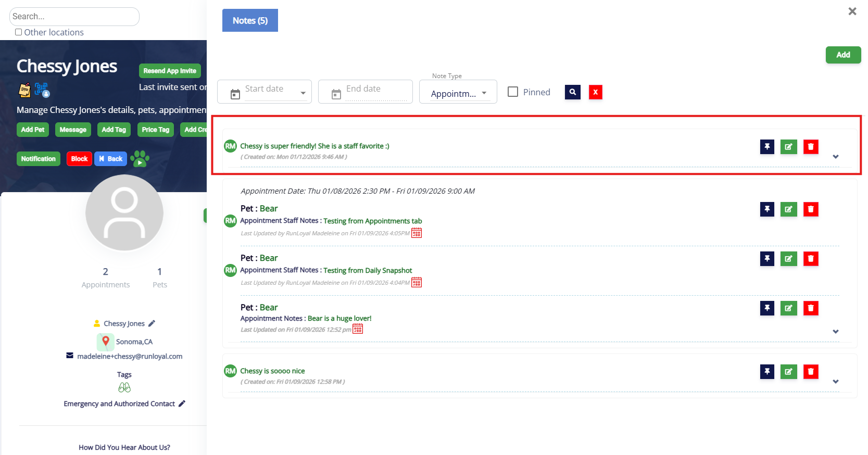Open calendar icon for Appointments tab note

click(x=417, y=233)
